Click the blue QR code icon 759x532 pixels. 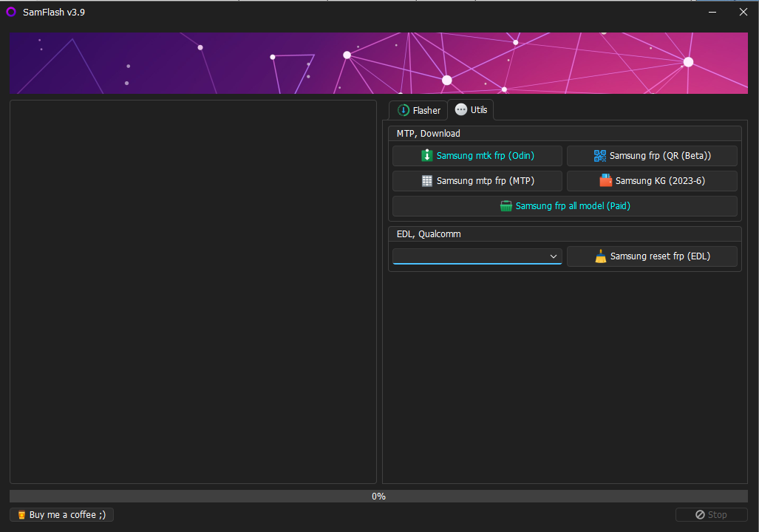coord(600,155)
